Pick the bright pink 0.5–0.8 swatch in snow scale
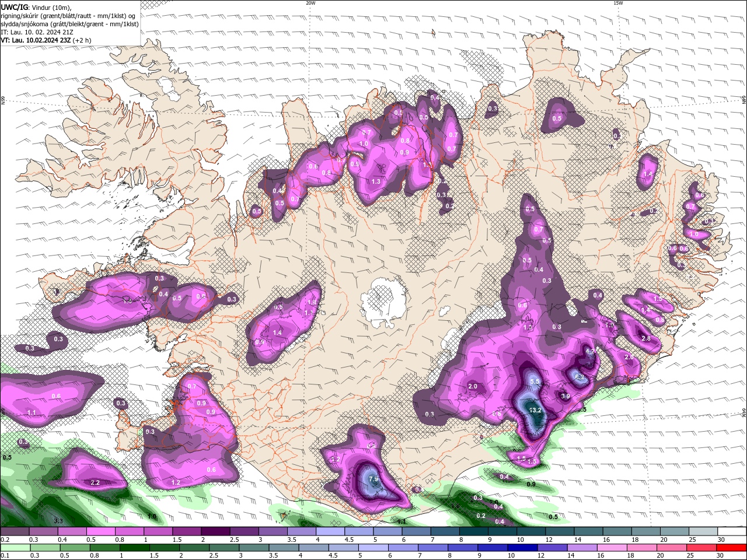Screen dimensions: 747x560 (x=101, y=531)
